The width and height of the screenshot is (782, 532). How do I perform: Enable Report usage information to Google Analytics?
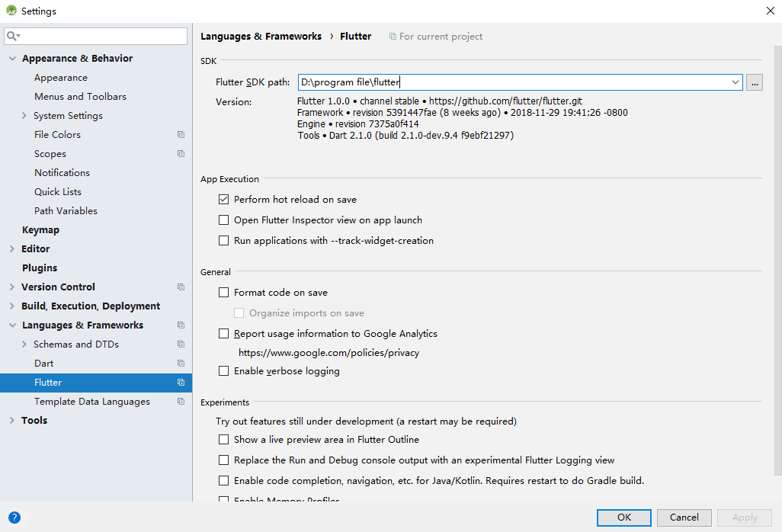(223, 334)
